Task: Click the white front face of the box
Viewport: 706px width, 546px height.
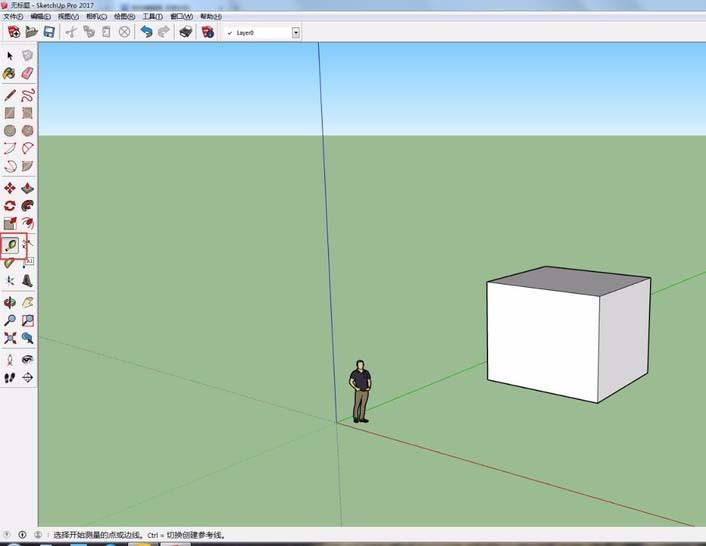Action: 543,341
